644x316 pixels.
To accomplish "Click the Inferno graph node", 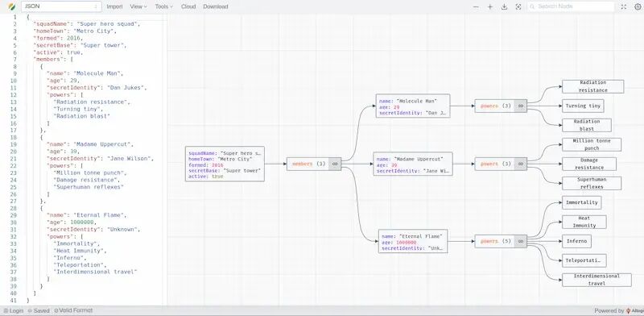I will coord(576,241).
